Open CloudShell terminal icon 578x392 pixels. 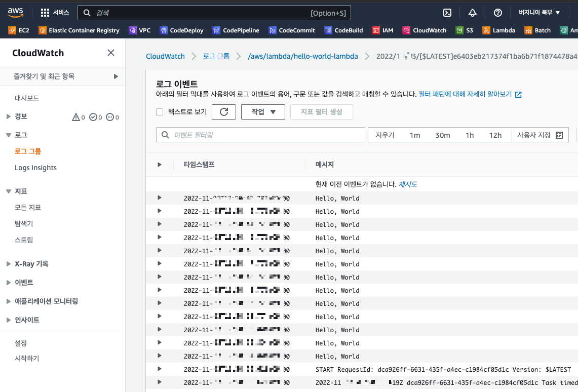[447, 13]
